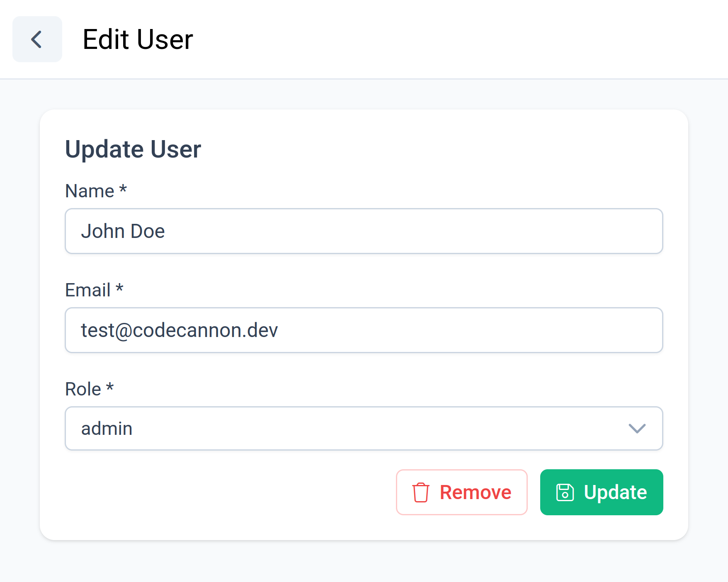Viewport: 728px width, 582px height.
Task: Go back using the left chevron button
Action: coord(37,39)
